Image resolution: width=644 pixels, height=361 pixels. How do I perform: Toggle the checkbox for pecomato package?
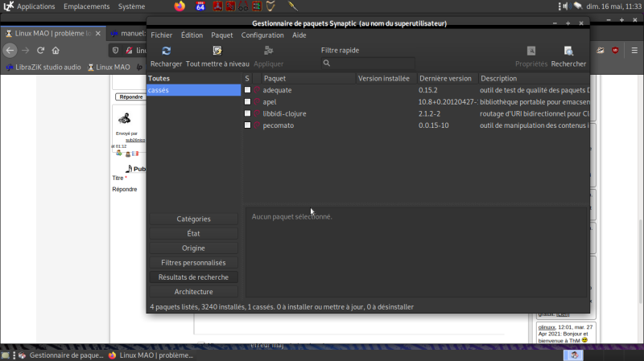(247, 125)
